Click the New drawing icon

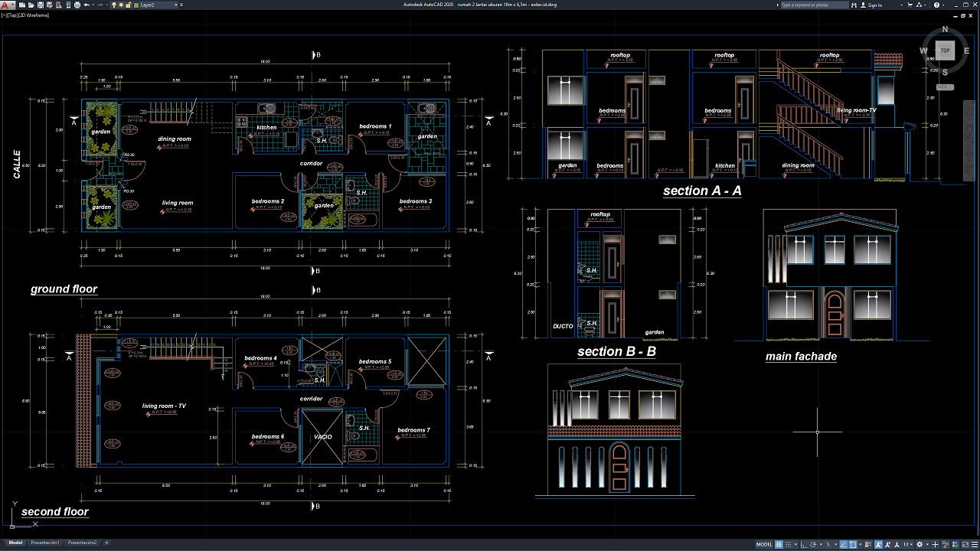pyautogui.click(x=22, y=5)
